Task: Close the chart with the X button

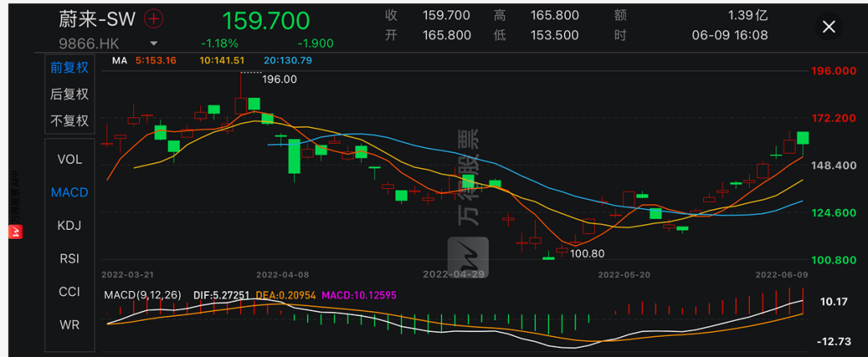Action: tap(829, 26)
